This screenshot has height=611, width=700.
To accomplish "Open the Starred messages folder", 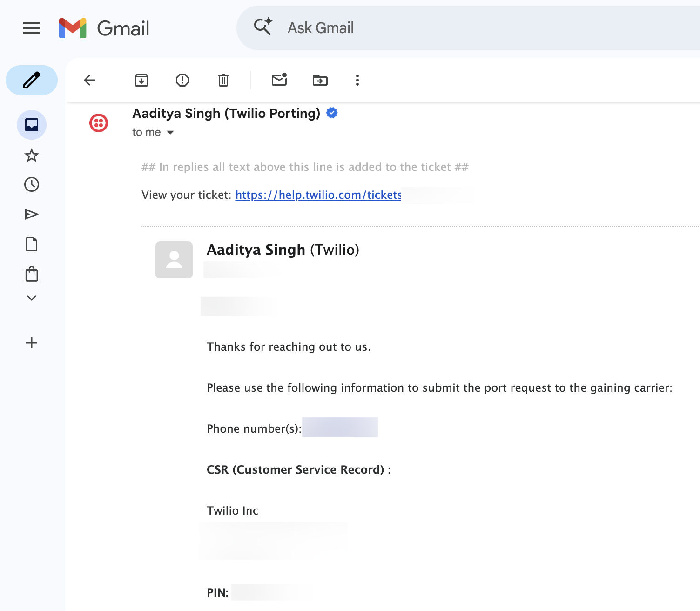I will tap(32, 155).
